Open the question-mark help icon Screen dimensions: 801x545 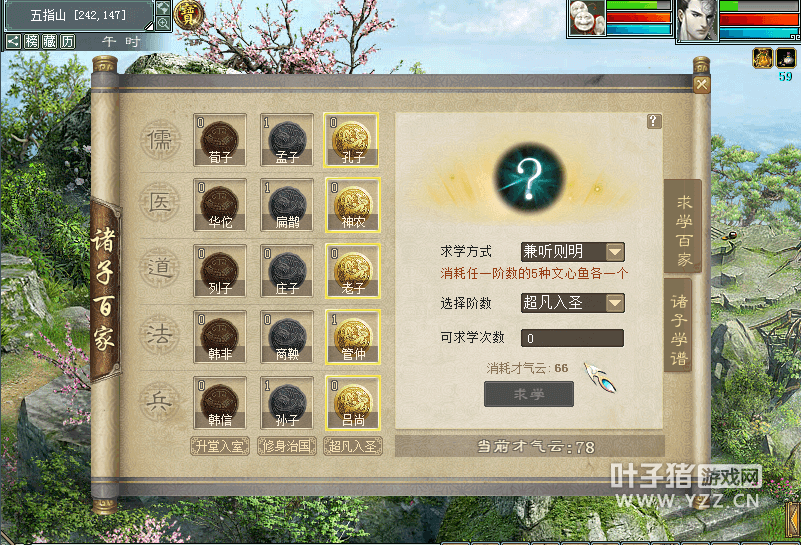coord(654,121)
